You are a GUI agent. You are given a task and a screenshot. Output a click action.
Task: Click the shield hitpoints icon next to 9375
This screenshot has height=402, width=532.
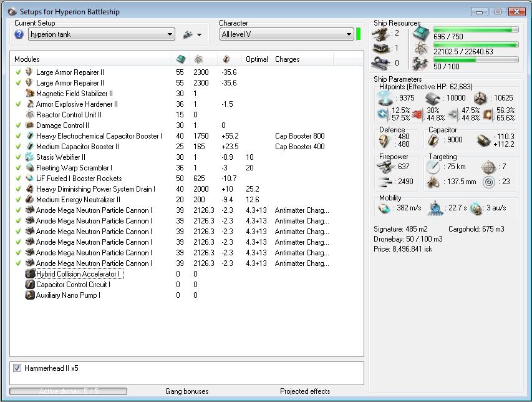pos(385,98)
